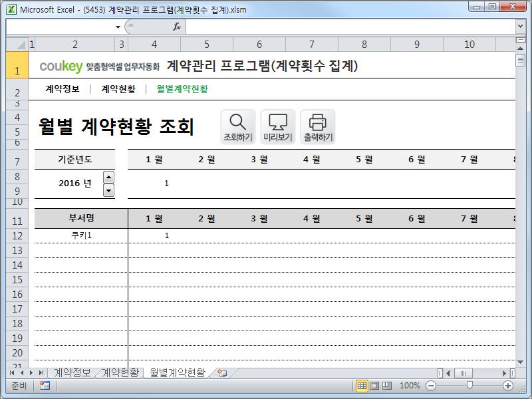Screen dimensions: 532x399
Task: Click the fx insert function icon
Action: tap(177, 27)
